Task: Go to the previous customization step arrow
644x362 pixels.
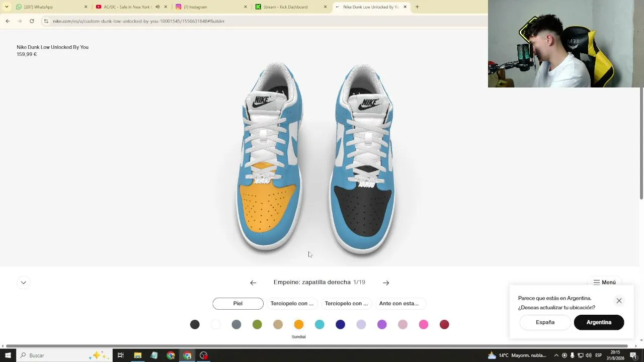Action: [253, 283]
